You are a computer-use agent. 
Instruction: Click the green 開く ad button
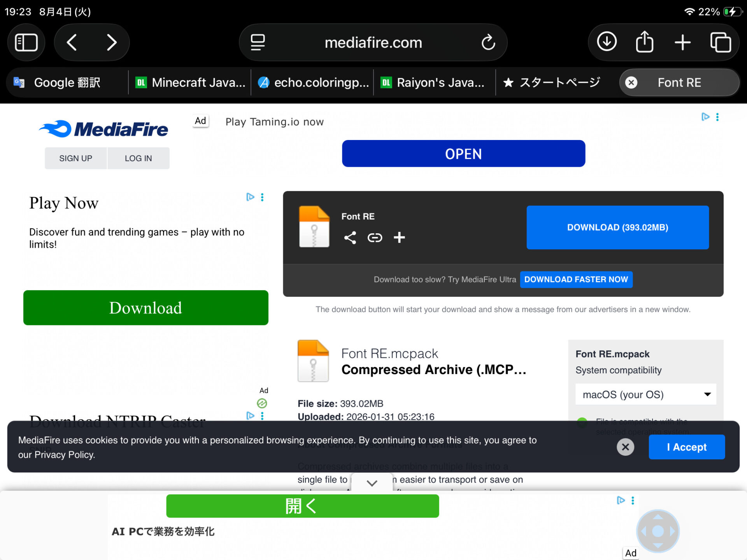coord(303,506)
